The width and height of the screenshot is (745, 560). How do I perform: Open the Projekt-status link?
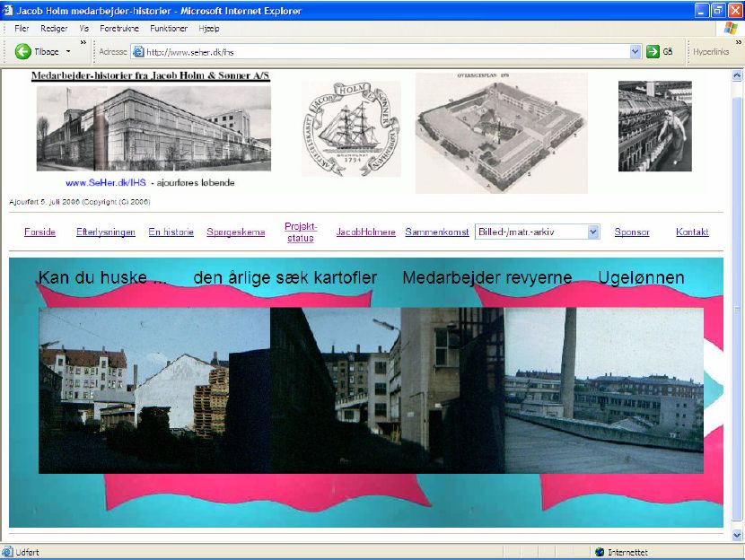tap(301, 232)
